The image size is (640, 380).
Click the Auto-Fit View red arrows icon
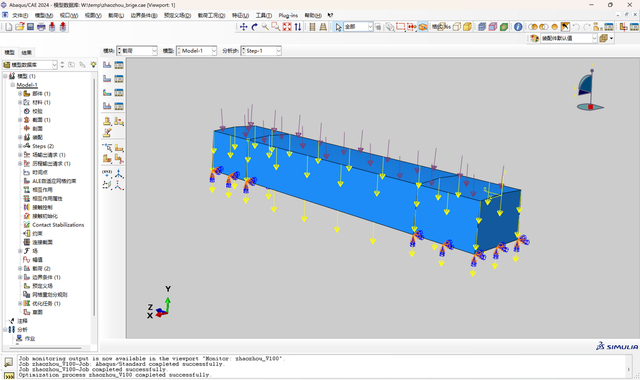click(x=287, y=27)
